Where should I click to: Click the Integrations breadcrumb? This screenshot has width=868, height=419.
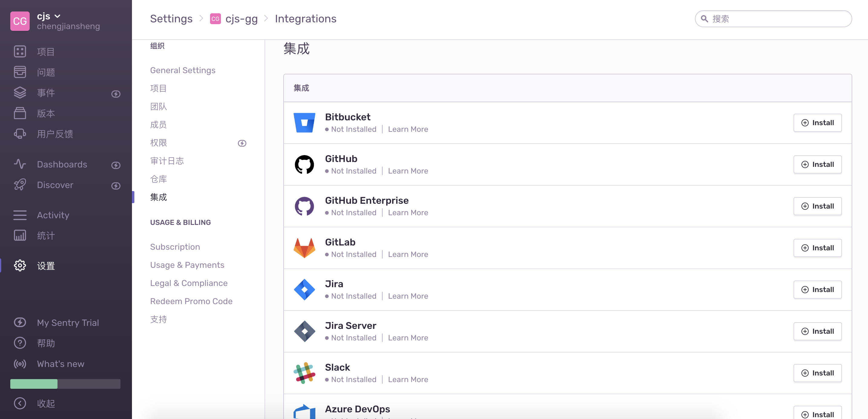click(x=305, y=19)
